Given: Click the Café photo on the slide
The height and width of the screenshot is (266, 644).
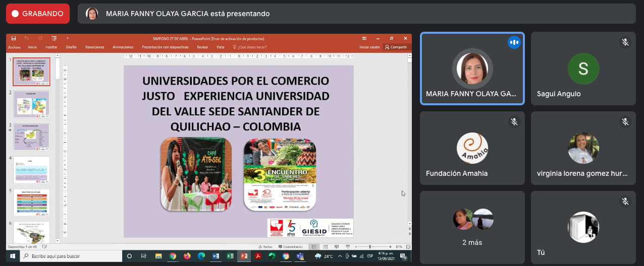Looking at the screenshot, I should (x=196, y=174).
